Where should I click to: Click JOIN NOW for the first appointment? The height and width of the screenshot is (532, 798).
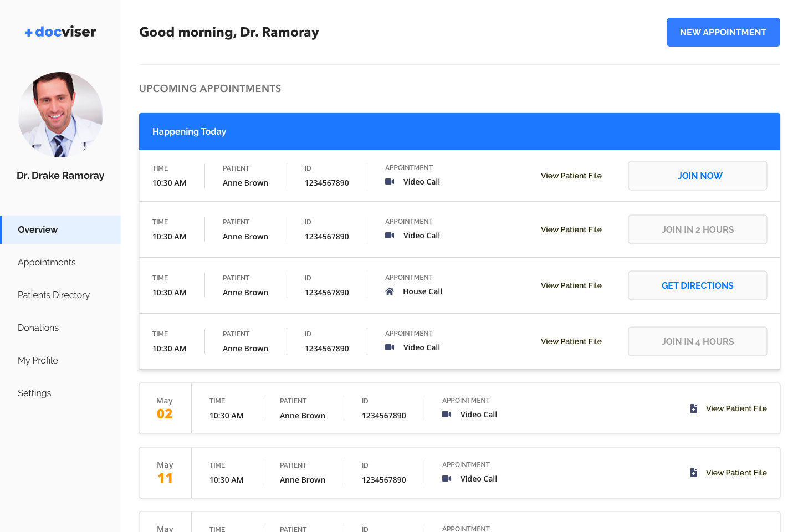point(698,176)
